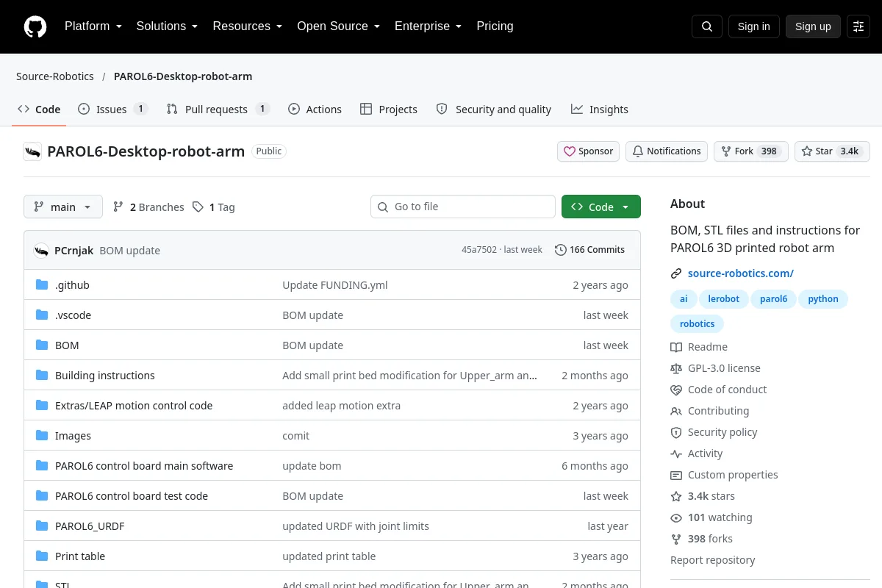Viewport: 882px width, 588px height.
Task: Star the PAROL6 repository
Action: tap(832, 151)
